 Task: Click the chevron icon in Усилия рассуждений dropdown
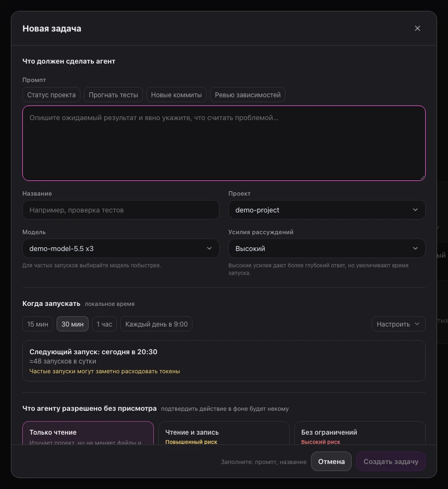(415, 248)
